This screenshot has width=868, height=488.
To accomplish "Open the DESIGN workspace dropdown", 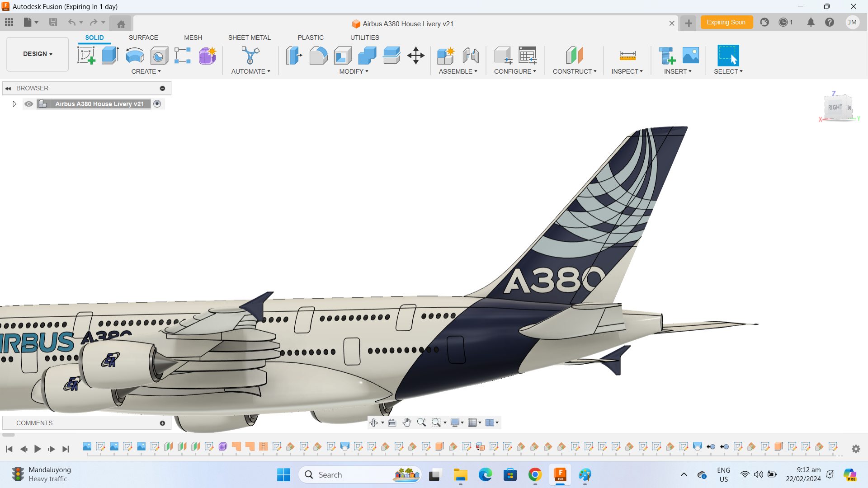I will pyautogui.click(x=37, y=54).
